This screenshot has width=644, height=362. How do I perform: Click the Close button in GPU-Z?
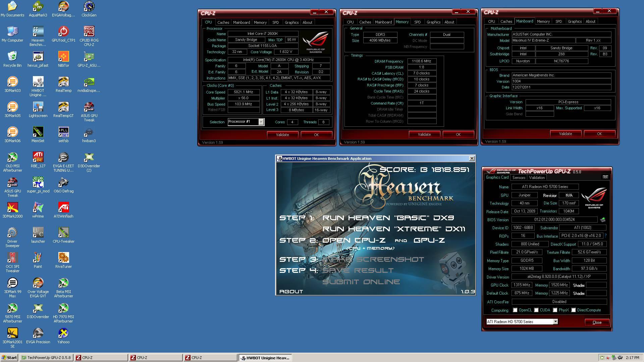coord(597,322)
